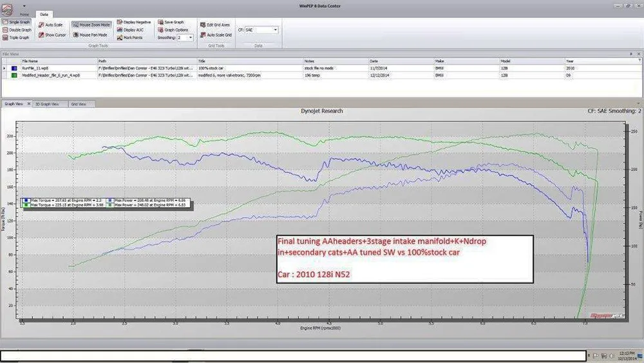The height and width of the screenshot is (363, 644).
Task: Open CF correction factor SAE dropdown
Action: 275,30
